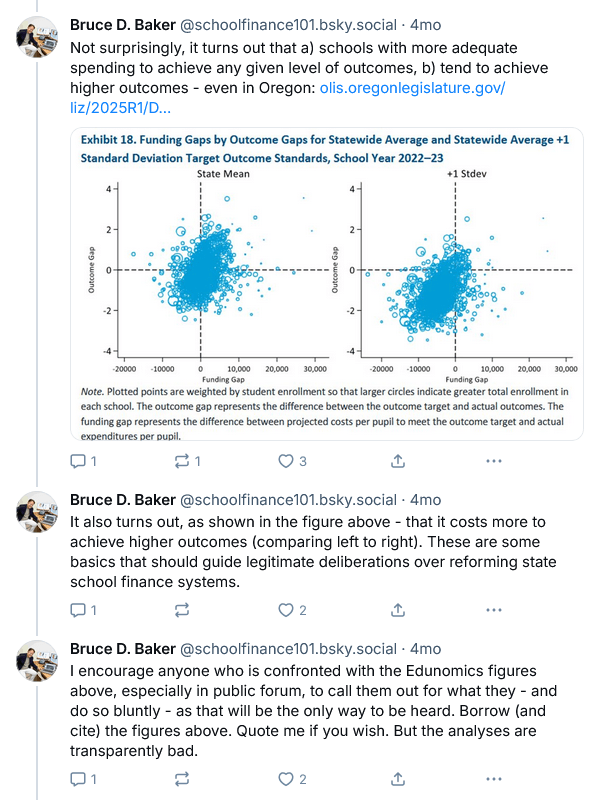Share the first post with the exhibit
The height and width of the screenshot is (800, 600).
coord(397,461)
